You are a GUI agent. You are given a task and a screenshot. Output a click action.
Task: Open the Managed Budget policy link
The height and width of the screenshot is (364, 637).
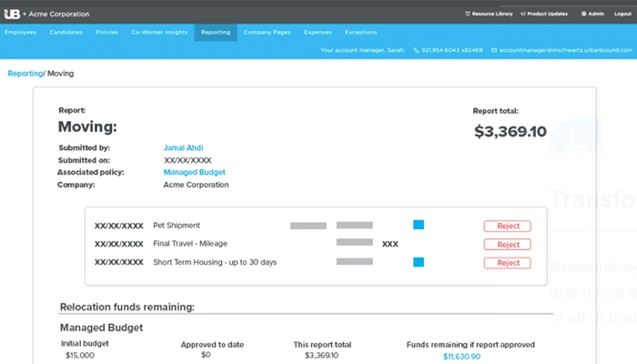194,172
